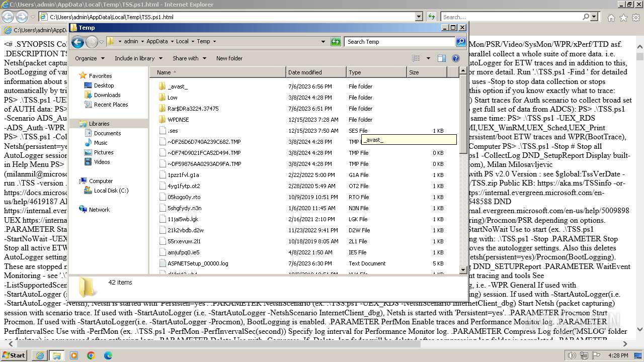Open Internet Explorer Home icon
This screenshot has width=644, height=362.
pyautogui.click(x=611, y=18)
